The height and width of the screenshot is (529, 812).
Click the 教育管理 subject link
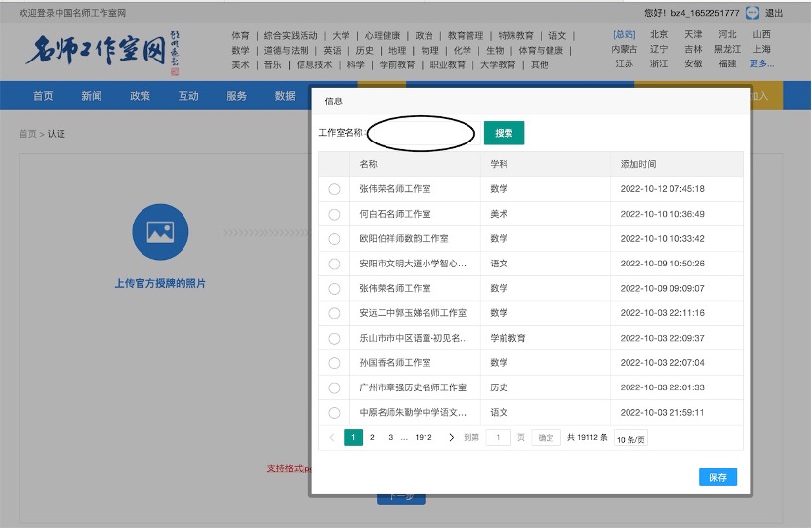click(466, 36)
